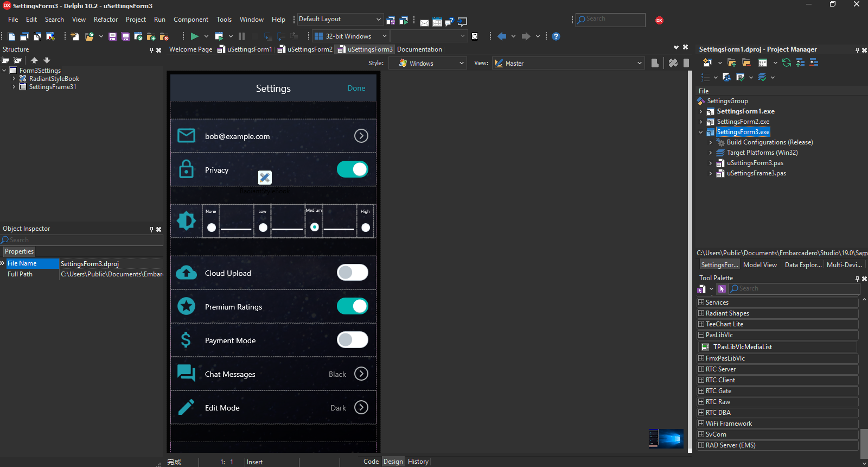Viewport: 868px width, 467px height.
Task: Click the red DX Embarcadero icon near search
Action: click(x=659, y=20)
